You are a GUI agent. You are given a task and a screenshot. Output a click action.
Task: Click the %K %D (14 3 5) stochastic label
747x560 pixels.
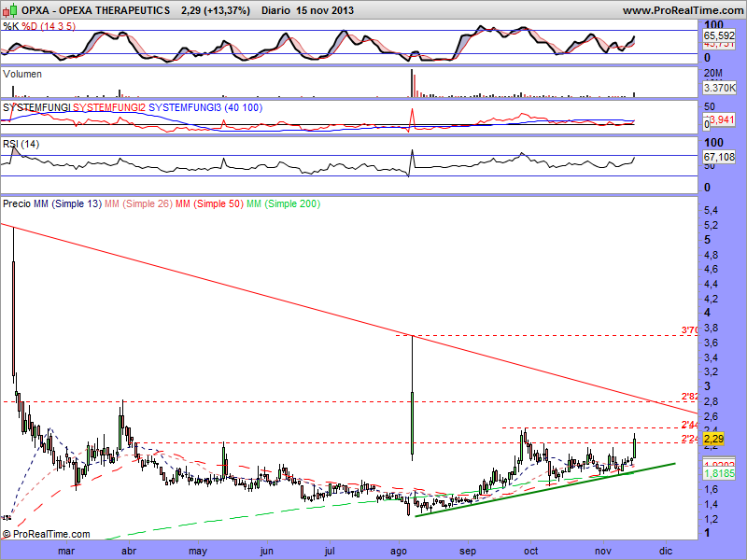click(x=39, y=26)
